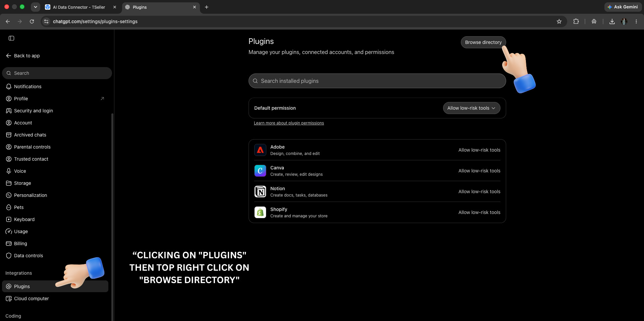Toggle the sidebar collapse icon

[x=11, y=38]
